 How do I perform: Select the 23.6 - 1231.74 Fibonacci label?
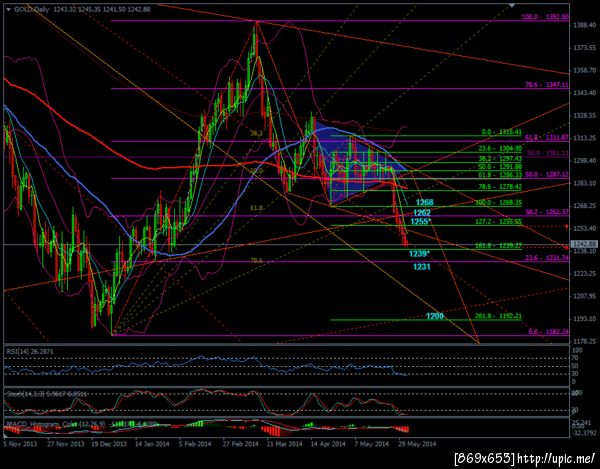[x=547, y=258]
